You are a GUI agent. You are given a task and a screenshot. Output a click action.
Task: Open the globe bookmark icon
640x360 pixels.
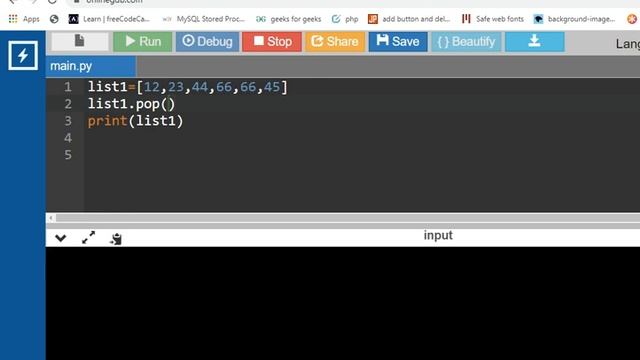click(x=54, y=19)
